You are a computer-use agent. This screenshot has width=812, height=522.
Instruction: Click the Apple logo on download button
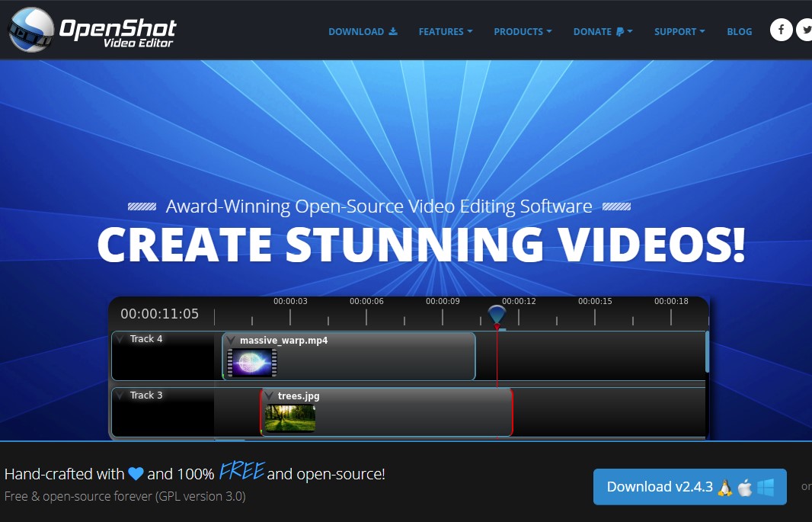745,488
